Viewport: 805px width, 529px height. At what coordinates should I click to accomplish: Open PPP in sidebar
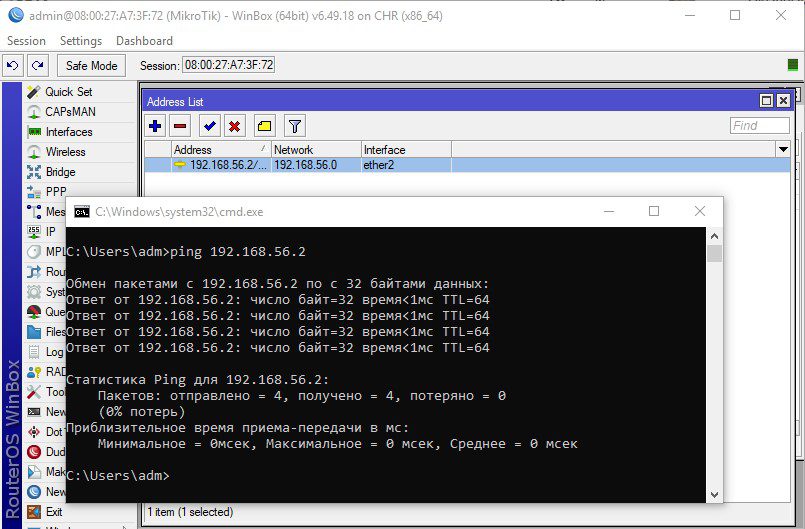pos(55,192)
